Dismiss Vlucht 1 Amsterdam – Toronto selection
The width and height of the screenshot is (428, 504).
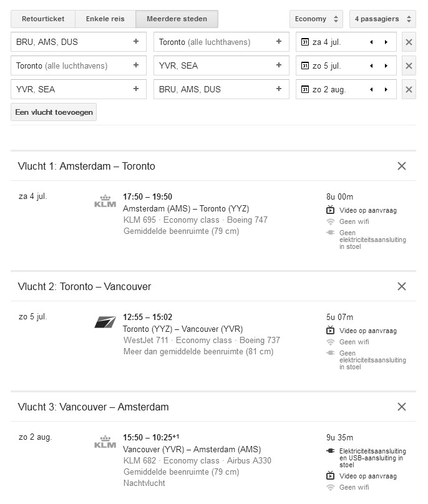[402, 166]
